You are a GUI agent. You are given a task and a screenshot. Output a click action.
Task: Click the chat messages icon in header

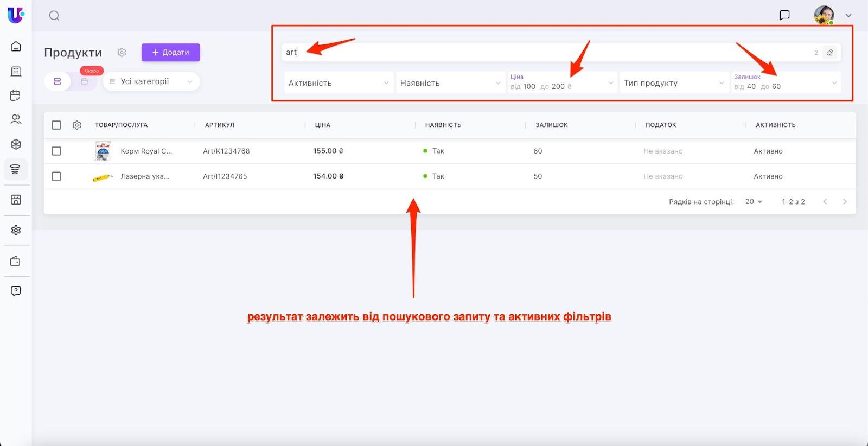[x=784, y=15]
